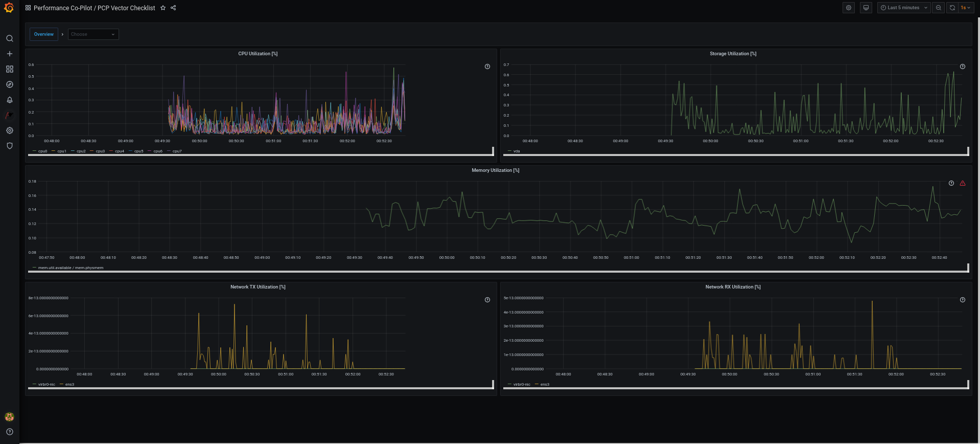Show info tooltip on CPU Utilization panel

pos(487,66)
